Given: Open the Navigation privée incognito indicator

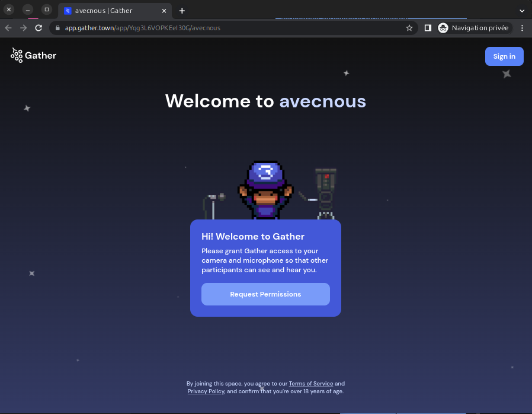Looking at the screenshot, I should pos(473,28).
